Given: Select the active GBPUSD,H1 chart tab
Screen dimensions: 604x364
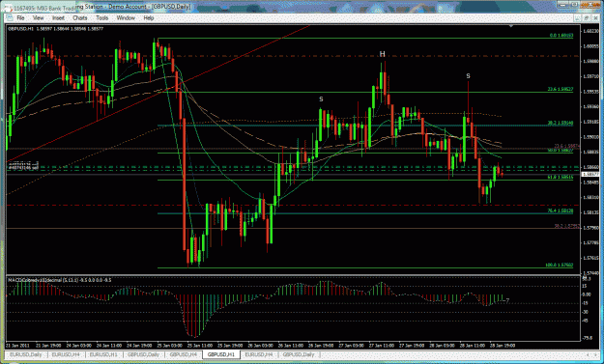Looking at the screenshot, I should 221,354.
